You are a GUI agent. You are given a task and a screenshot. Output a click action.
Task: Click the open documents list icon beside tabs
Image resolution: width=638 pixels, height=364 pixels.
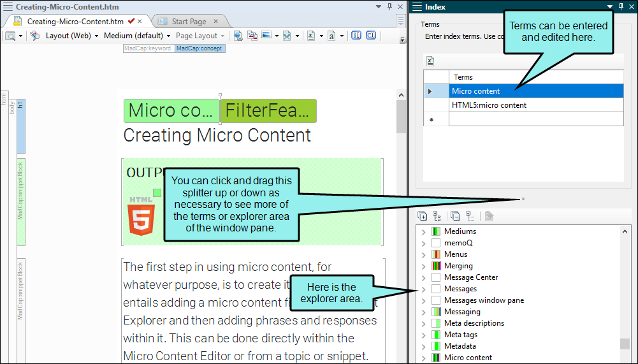pos(401,20)
